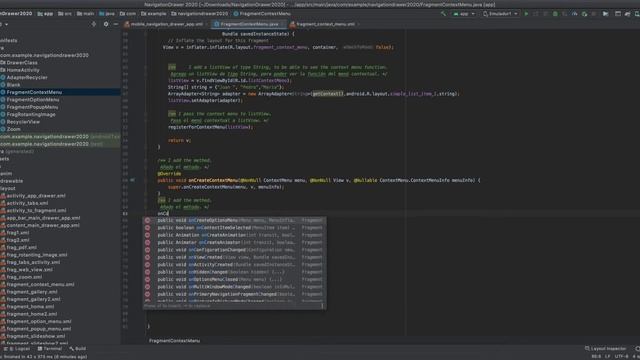
Task: Click the Make Project hammer icon
Action: [443, 14]
